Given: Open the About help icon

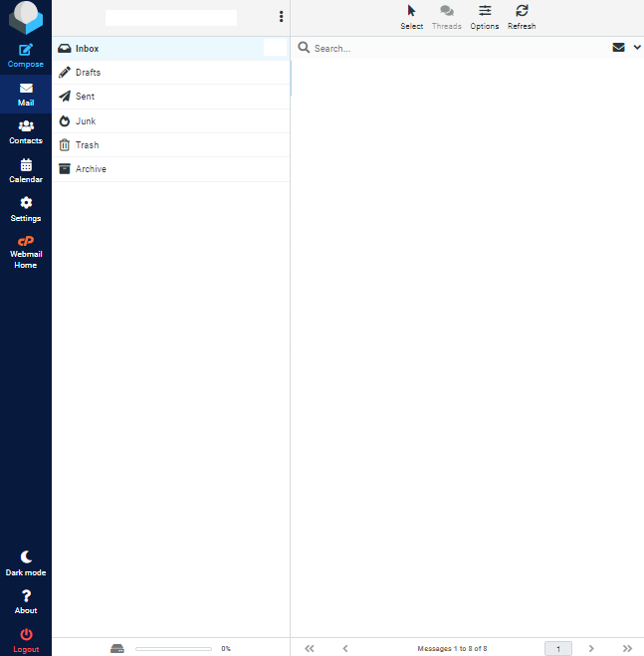Looking at the screenshot, I should (26, 596).
